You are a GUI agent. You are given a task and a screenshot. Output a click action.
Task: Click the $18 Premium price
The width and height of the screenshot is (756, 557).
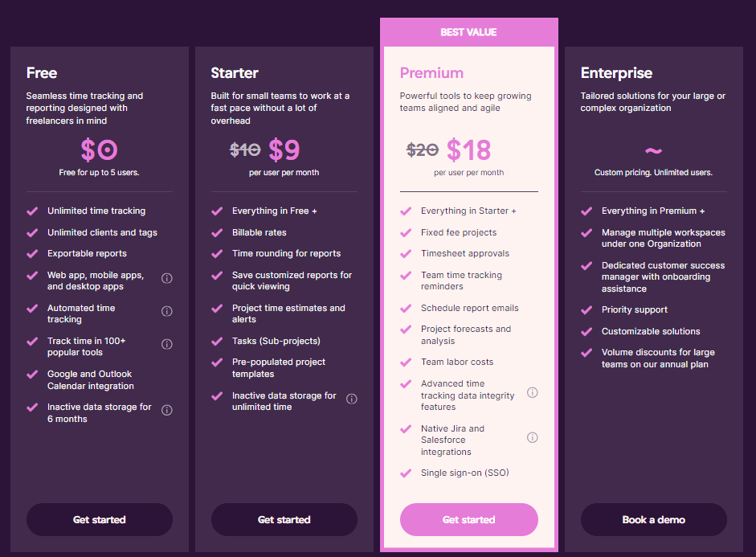coord(468,149)
